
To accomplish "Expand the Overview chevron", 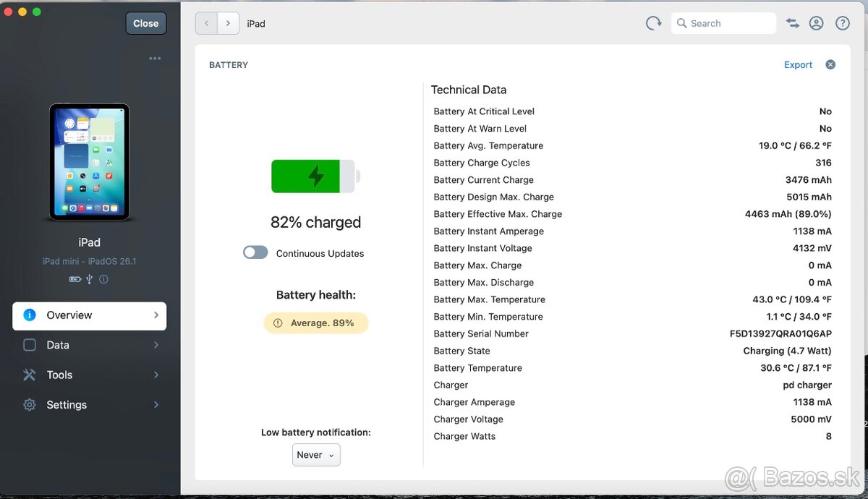I will point(156,315).
